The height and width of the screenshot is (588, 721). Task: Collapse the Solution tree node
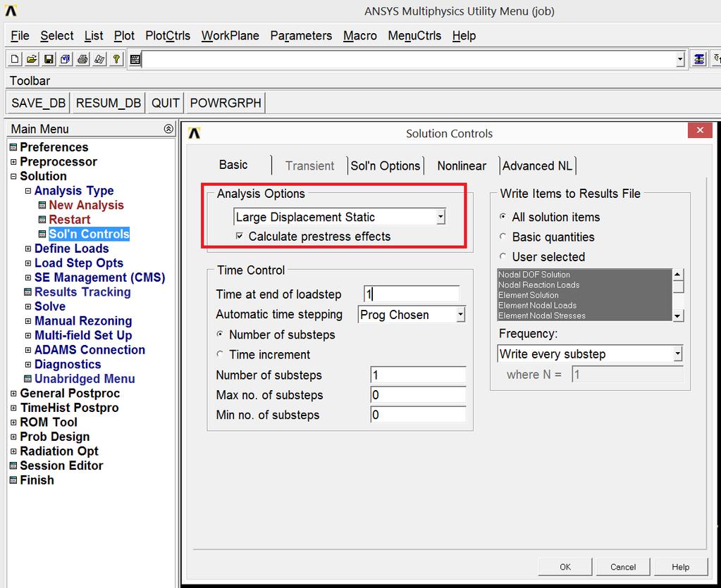pos(13,176)
